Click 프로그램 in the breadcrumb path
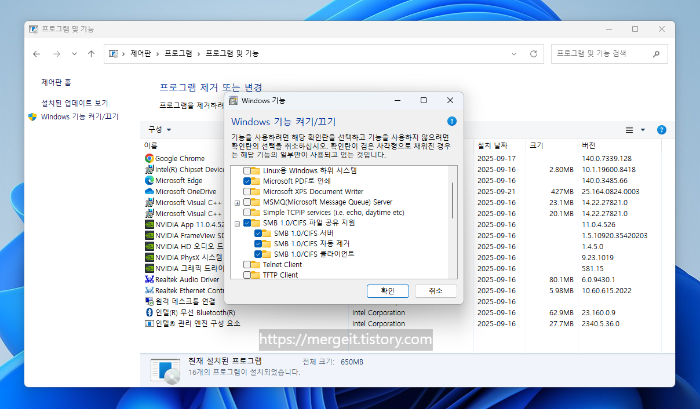The width and height of the screenshot is (700, 409). coord(178,54)
